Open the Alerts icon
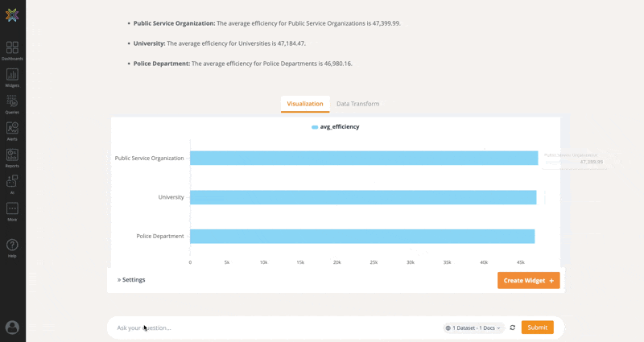Screen dimensions: 644x342 (x=12, y=129)
